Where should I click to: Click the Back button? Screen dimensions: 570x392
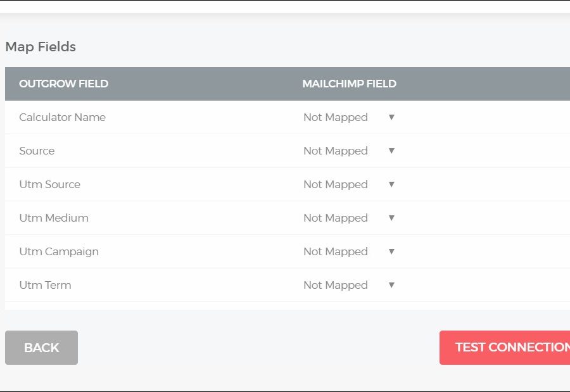pos(41,348)
